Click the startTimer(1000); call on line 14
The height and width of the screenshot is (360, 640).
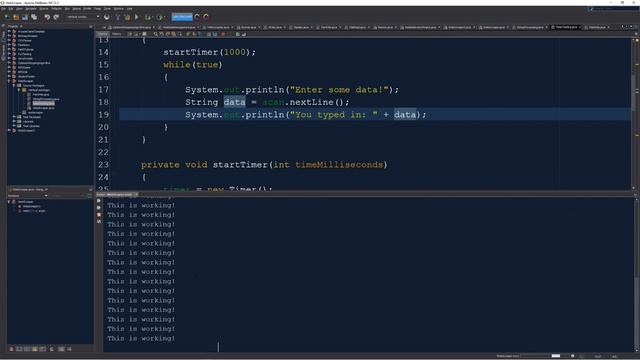pos(209,52)
